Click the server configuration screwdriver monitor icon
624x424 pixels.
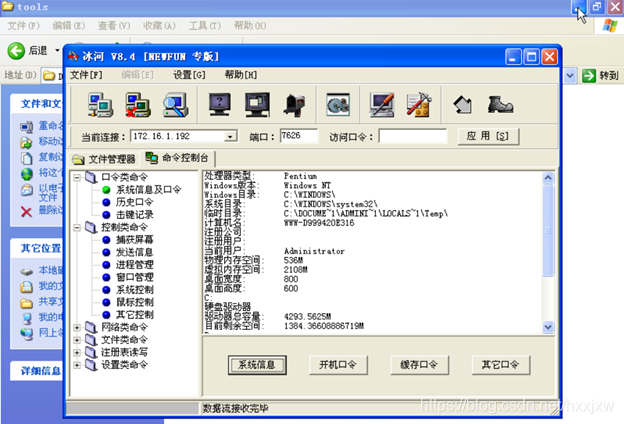tap(382, 105)
